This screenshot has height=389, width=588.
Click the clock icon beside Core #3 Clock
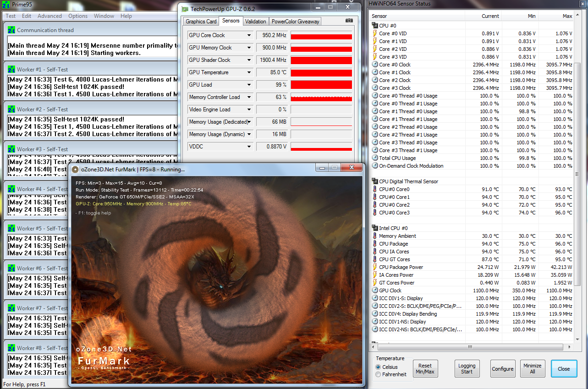click(375, 88)
